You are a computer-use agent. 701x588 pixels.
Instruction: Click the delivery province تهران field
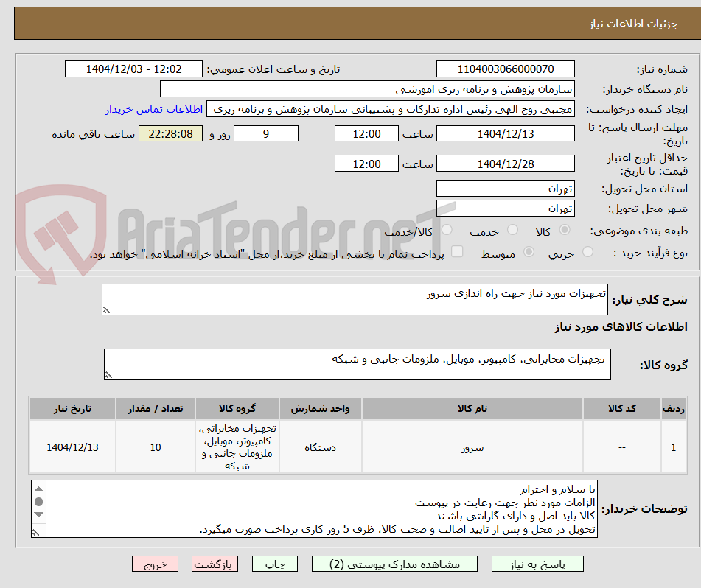(505, 189)
